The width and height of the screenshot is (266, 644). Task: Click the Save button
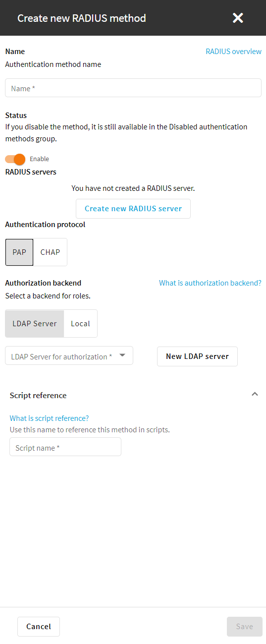[x=245, y=627]
